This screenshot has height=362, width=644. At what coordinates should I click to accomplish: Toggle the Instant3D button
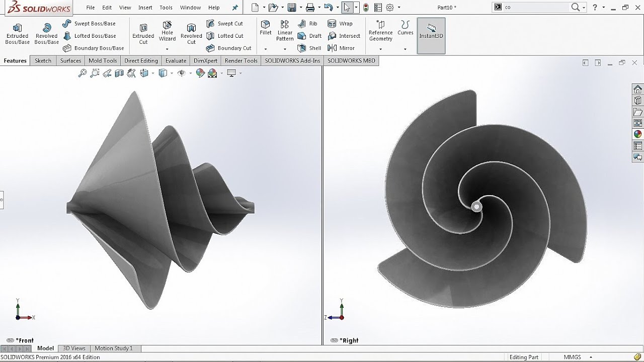(x=431, y=36)
